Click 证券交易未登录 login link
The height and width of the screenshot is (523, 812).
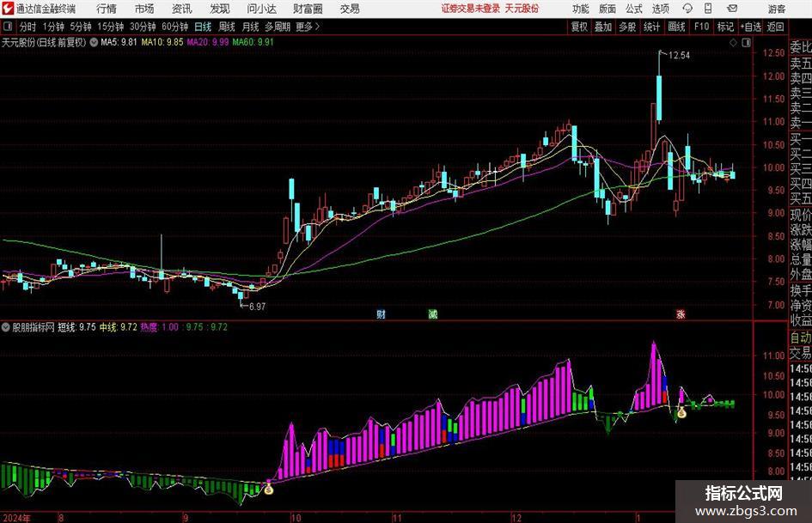coord(471,9)
